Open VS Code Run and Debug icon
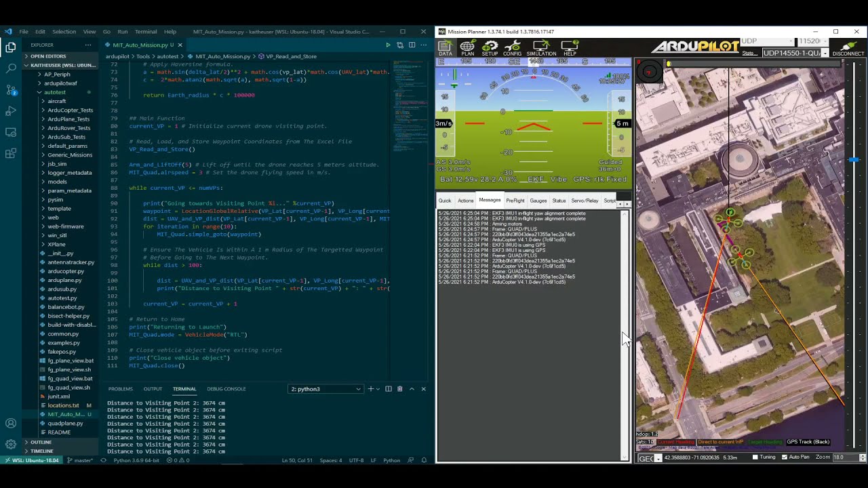This screenshot has width=868, height=488. (11, 110)
